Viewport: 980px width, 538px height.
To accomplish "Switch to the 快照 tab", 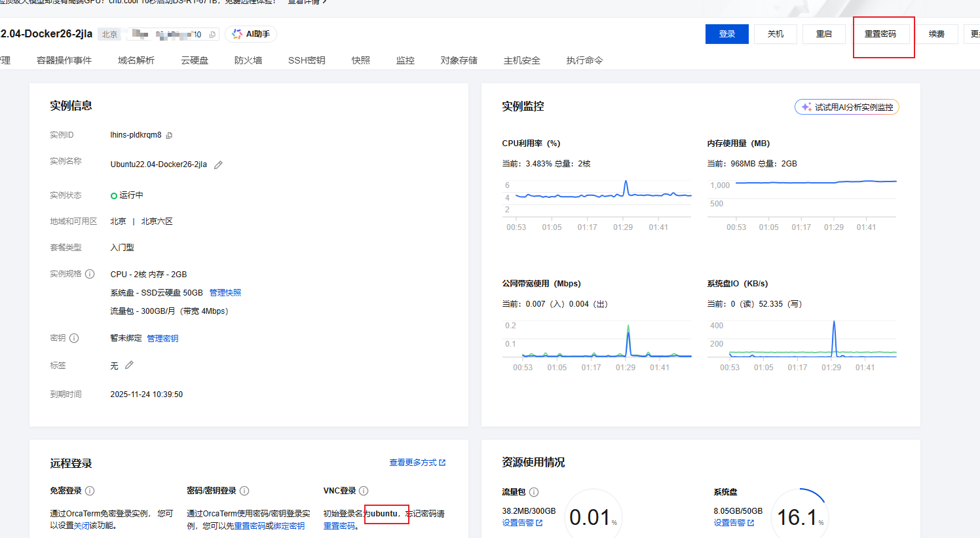I will pyautogui.click(x=361, y=60).
